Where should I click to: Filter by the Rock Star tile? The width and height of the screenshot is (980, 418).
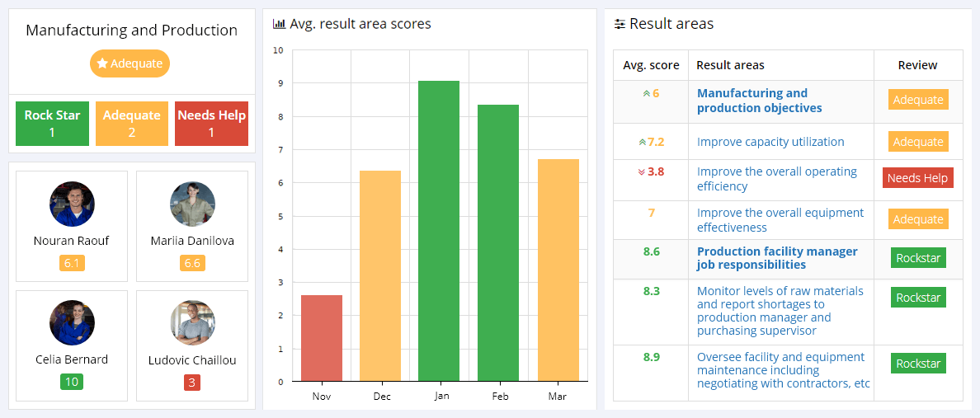(x=52, y=124)
